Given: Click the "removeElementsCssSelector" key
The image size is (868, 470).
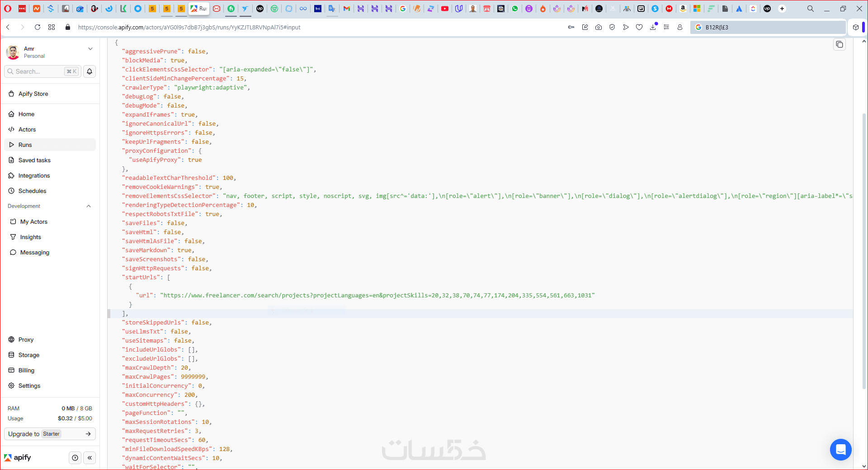Looking at the screenshot, I should click(x=169, y=196).
